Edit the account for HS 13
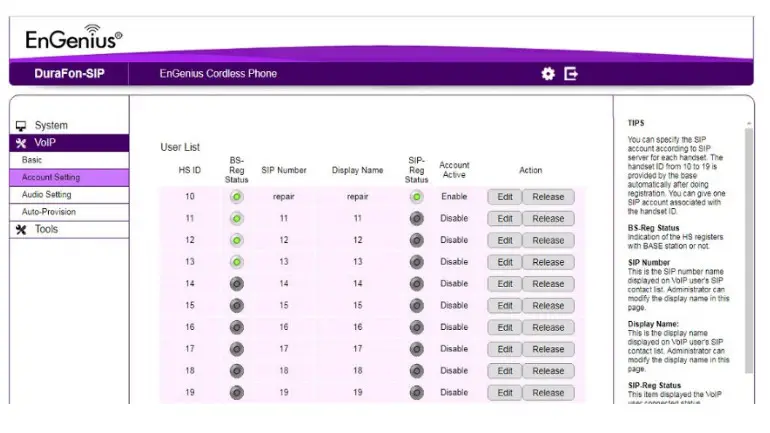The height and width of the screenshot is (433, 770). click(x=504, y=262)
